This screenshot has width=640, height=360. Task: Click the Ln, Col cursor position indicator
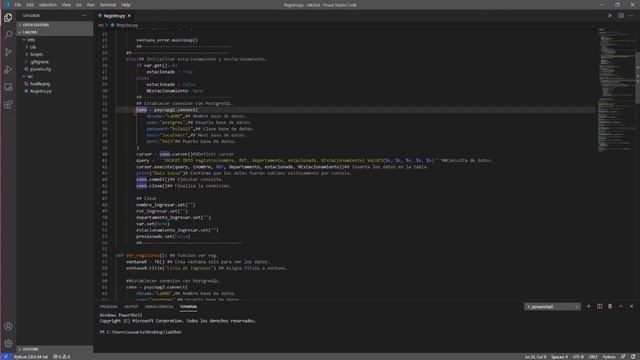point(535,357)
